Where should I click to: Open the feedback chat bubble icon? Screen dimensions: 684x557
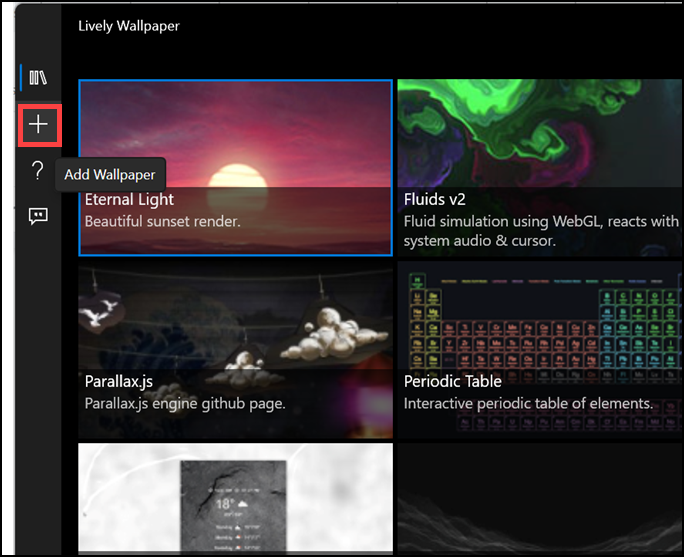click(38, 216)
